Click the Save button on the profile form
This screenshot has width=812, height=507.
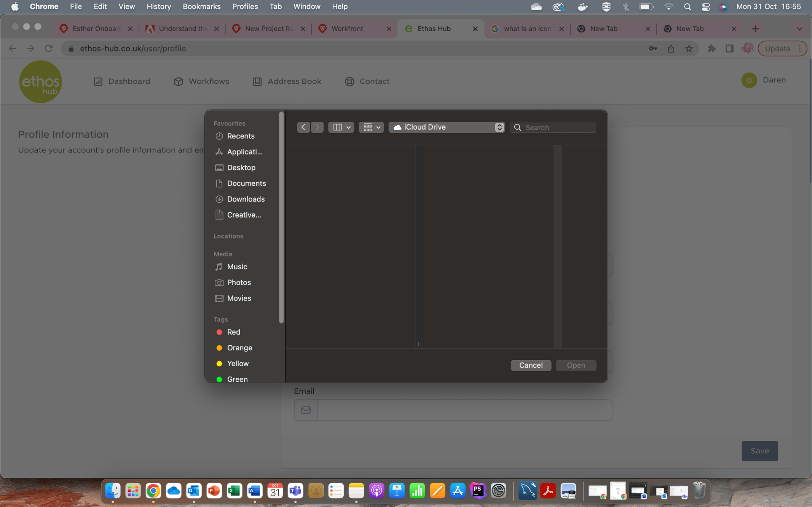[x=759, y=451]
